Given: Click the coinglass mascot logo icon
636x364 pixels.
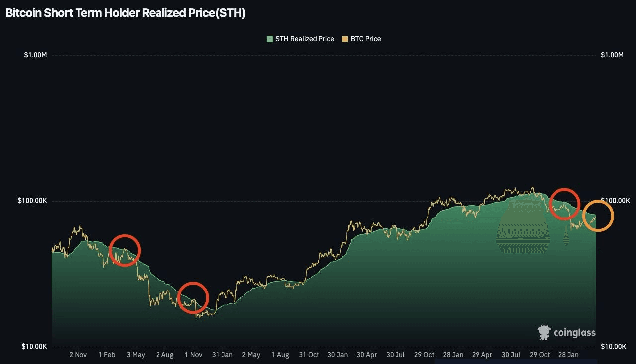Looking at the screenshot, I should pyautogui.click(x=544, y=332).
